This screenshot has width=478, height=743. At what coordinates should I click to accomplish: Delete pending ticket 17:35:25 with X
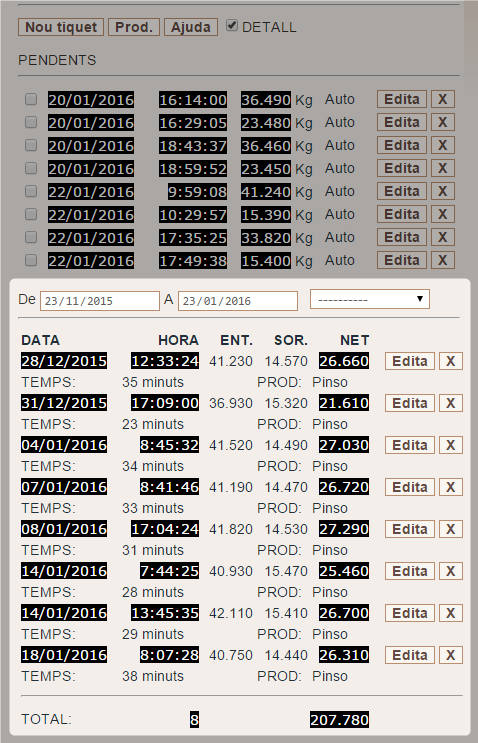tap(442, 237)
